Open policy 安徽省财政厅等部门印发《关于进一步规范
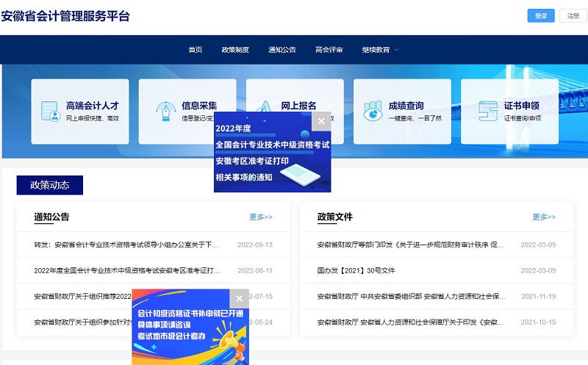Screen dimensions: 588x365 tap(410, 245)
